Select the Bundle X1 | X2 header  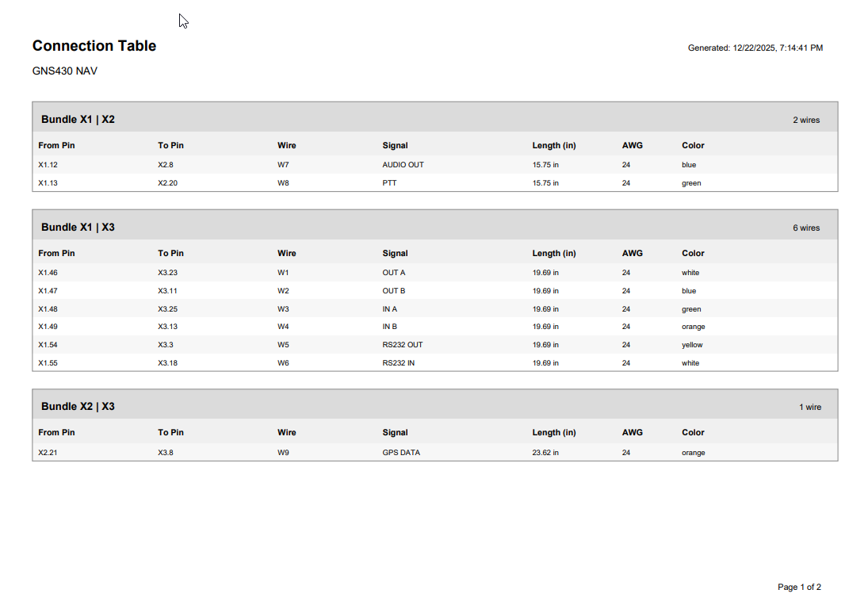coord(77,119)
